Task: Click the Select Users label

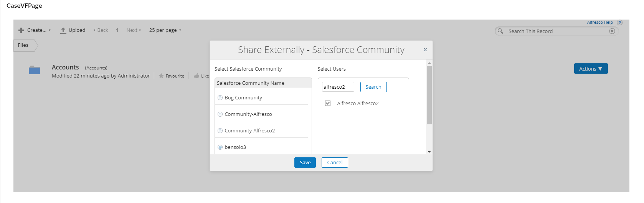Action: 332,69
